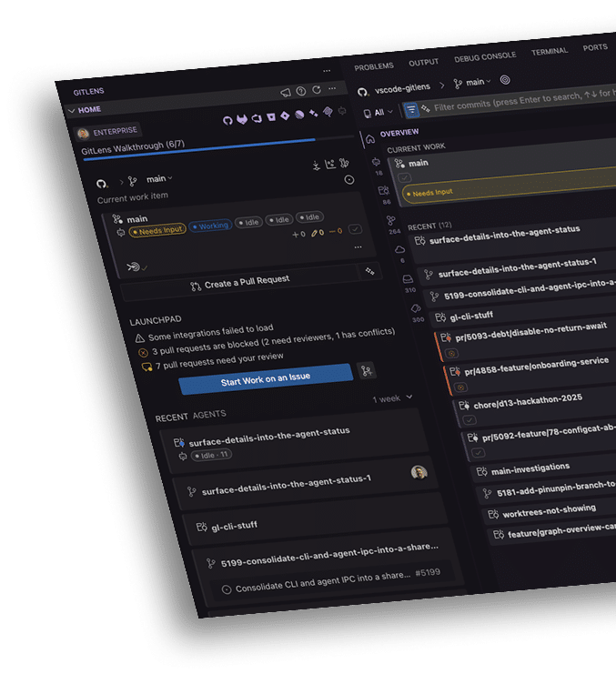Click the Jira diamond integration icon

[285, 116]
